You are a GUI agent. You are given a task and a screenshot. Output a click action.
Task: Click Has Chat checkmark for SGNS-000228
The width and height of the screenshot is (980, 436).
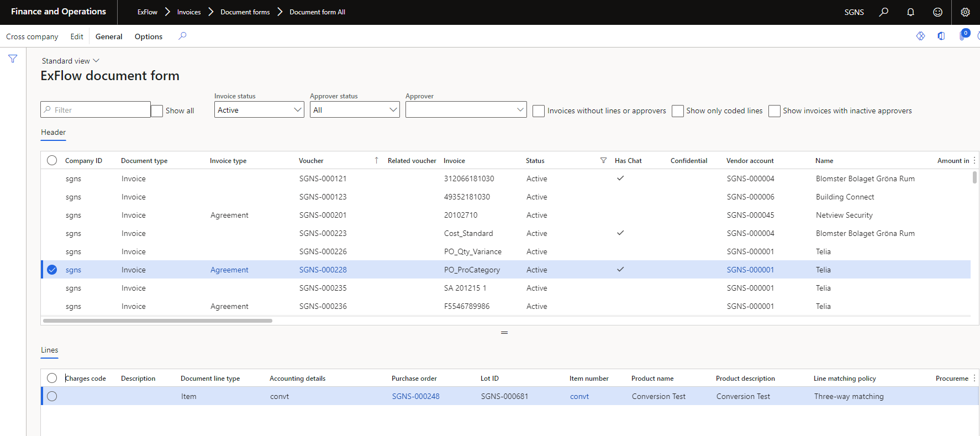pyautogui.click(x=620, y=269)
